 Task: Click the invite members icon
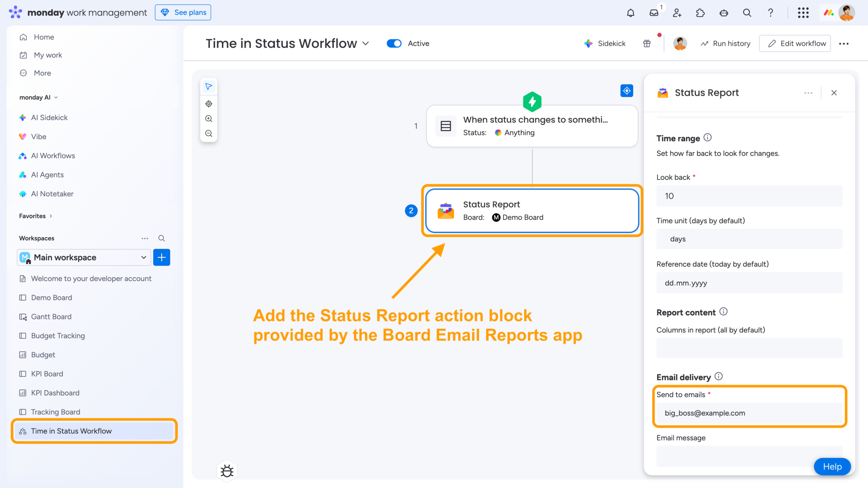(677, 13)
